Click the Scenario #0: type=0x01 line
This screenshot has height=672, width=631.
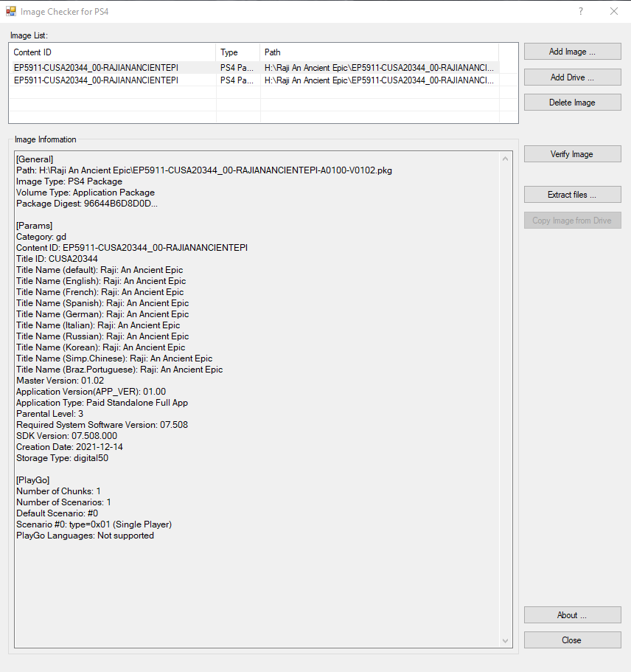pyautogui.click(x=94, y=524)
